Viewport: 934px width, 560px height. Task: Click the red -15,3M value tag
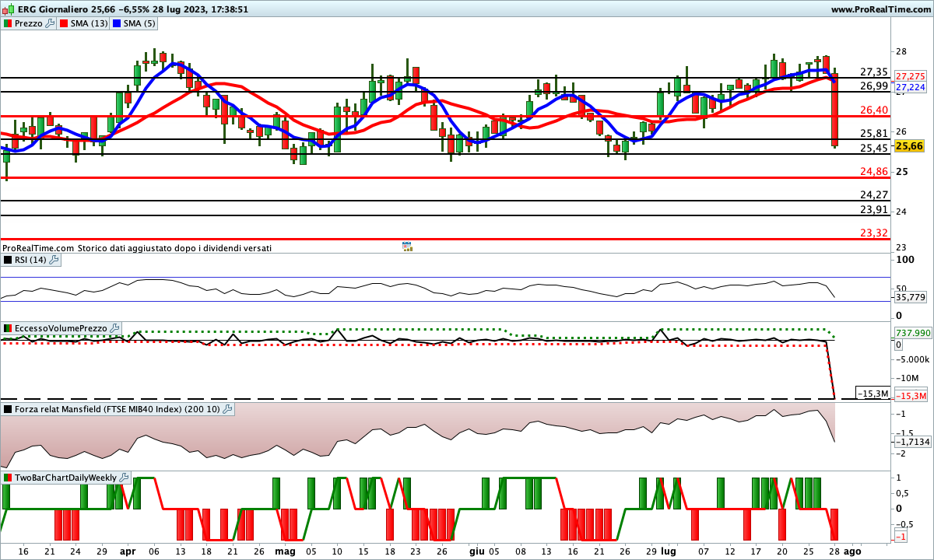(x=911, y=397)
